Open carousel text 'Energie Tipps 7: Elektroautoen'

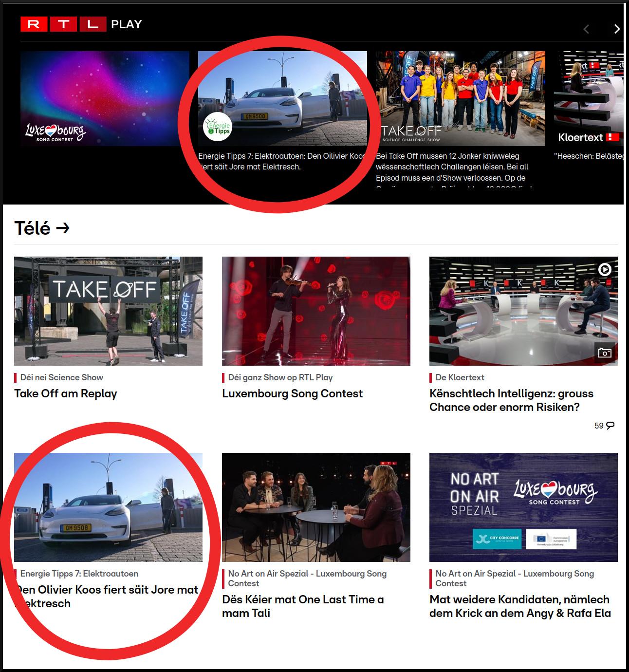pyautogui.click(x=282, y=161)
